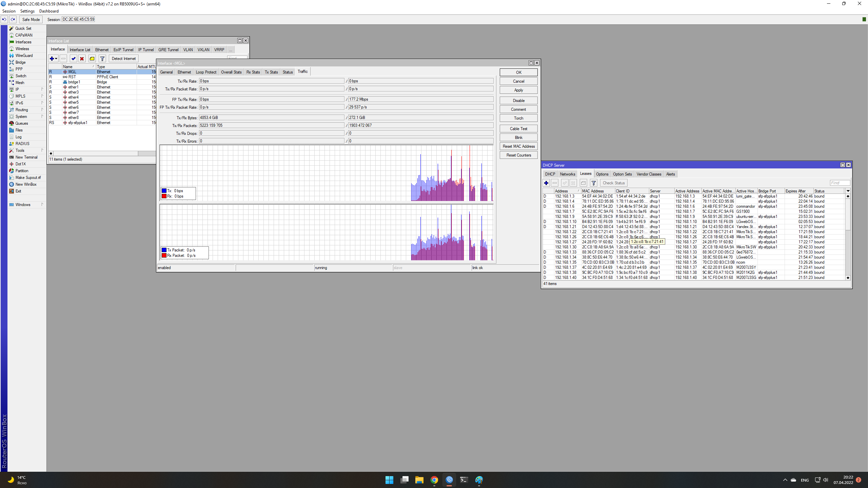Open WireGuard settings
The height and width of the screenshot is (488, 868).
tap(24, 56)
